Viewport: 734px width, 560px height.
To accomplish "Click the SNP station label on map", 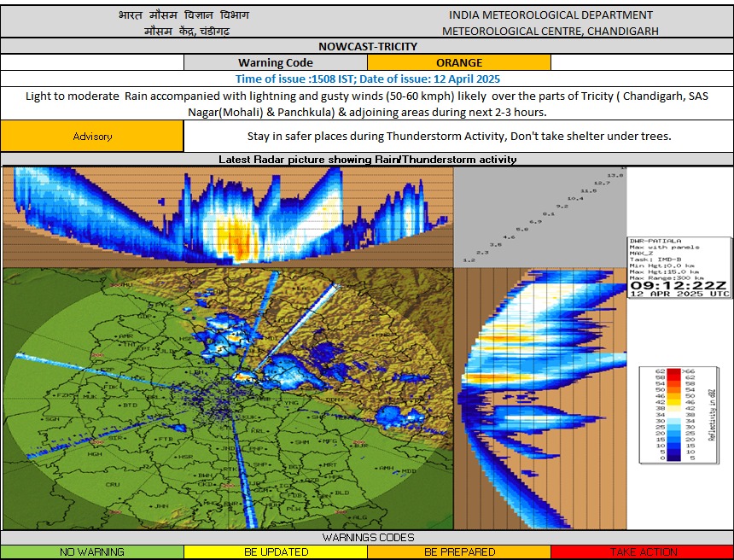I will [x=260, y=465].
